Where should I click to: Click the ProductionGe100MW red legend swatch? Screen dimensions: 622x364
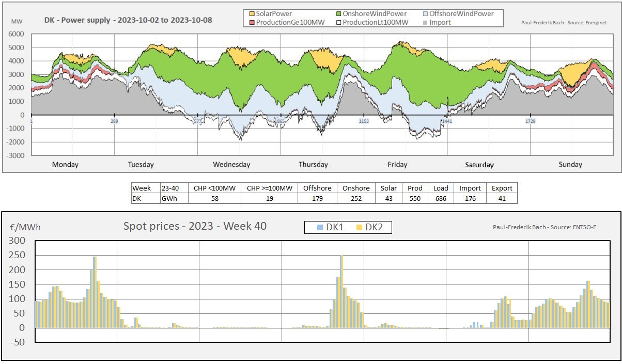(x=252, y=22)
